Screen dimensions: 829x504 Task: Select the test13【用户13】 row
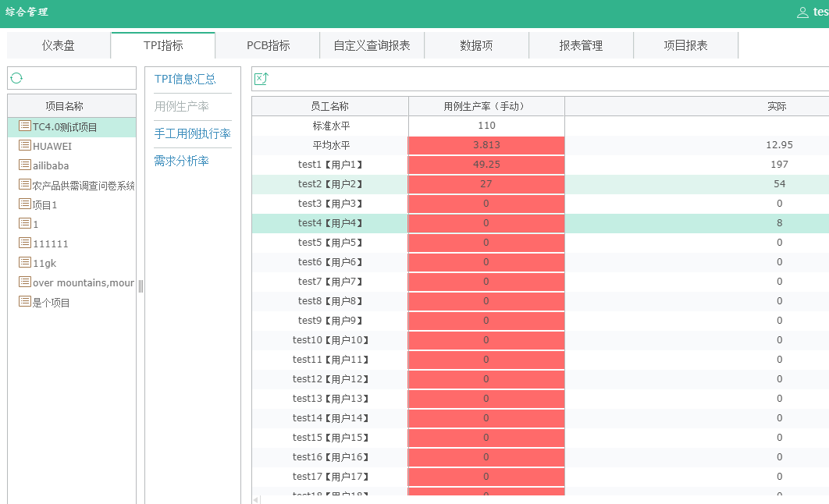click(540, 399)
